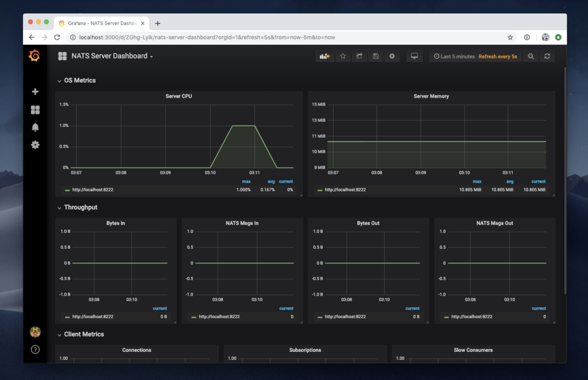Sort Server Memory legend by max

tap(477, 181)
